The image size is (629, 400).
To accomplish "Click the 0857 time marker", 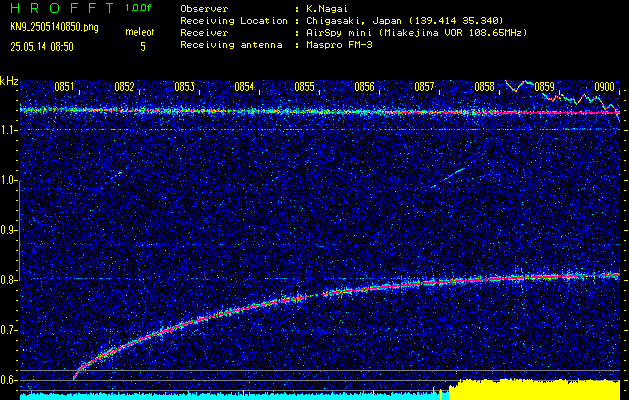I will coord(424,87).
